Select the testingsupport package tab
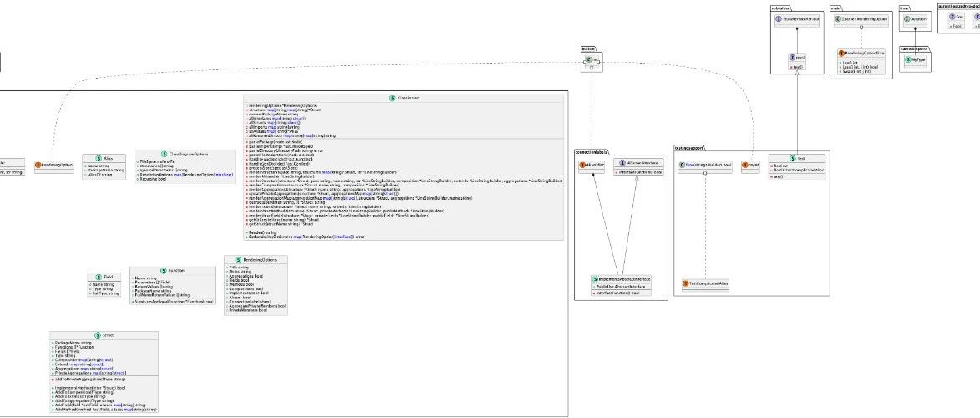 [x=688, y=148]
